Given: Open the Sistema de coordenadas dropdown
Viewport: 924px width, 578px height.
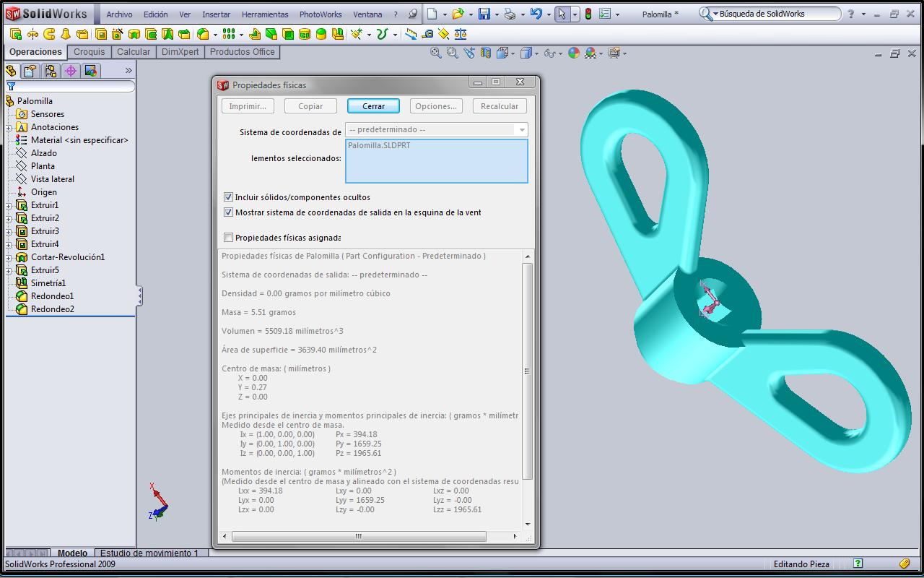Looking at the screenshot, I should point(437,129).
